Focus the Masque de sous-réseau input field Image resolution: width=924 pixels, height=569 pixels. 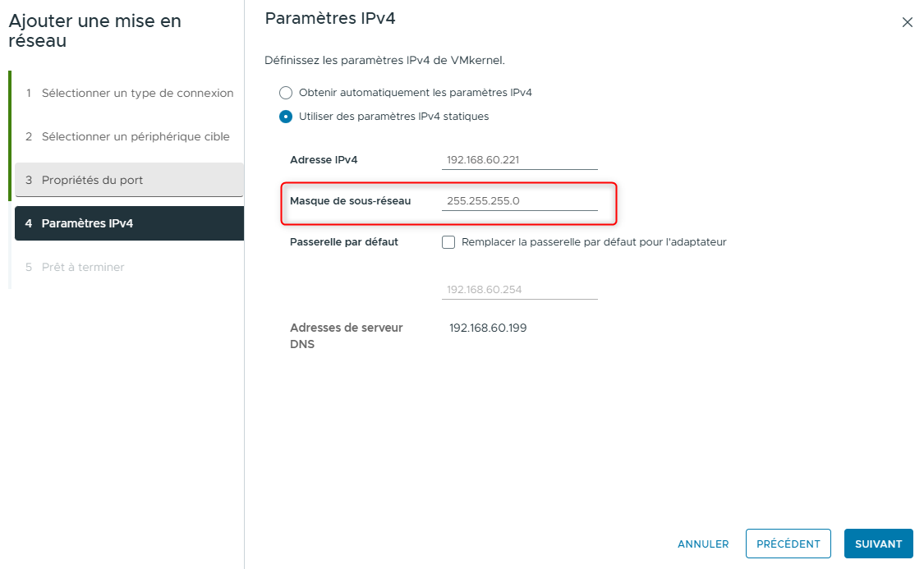coord(519,201)
